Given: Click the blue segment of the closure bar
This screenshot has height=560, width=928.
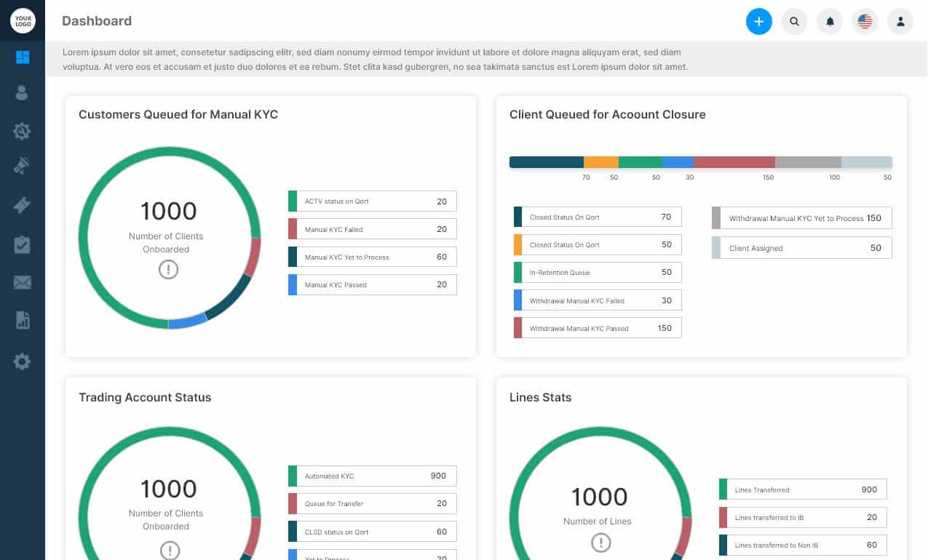Looking at the screenshot, I should 678,162.
